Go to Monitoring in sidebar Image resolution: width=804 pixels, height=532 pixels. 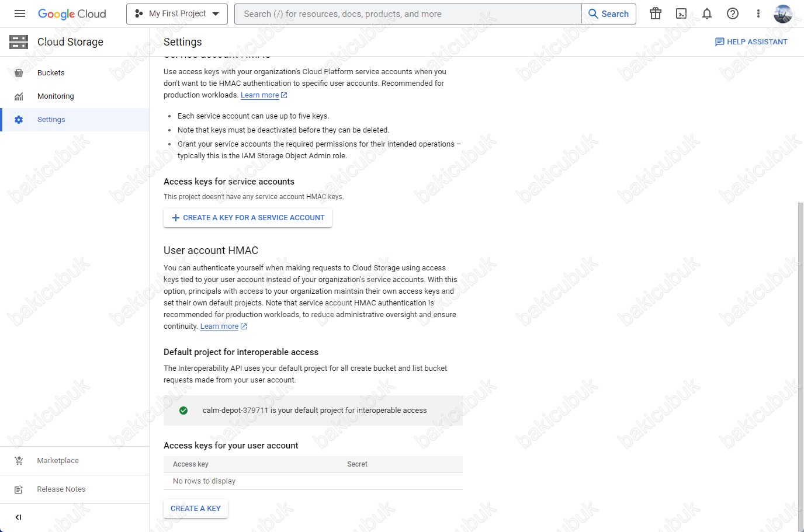75,96
